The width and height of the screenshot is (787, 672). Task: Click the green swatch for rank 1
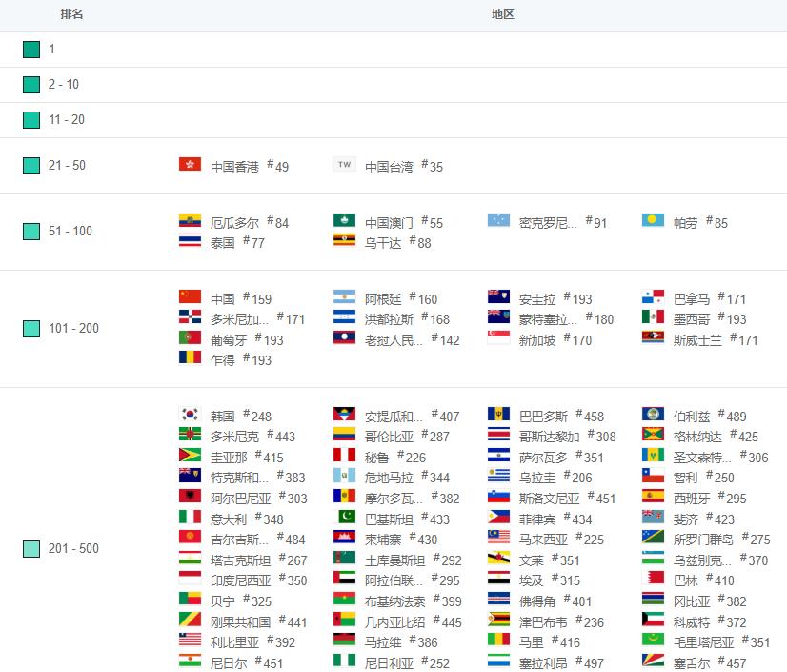[x=31, y=50]
